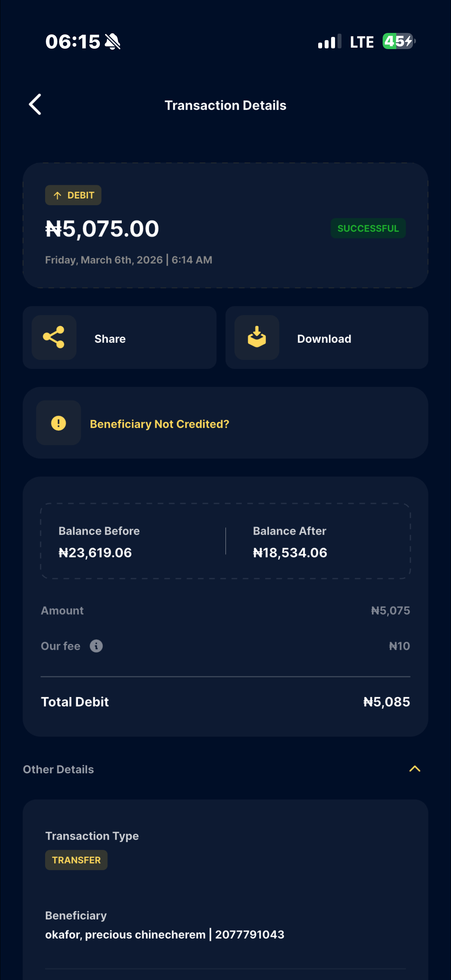
Task: Collapse the Other Details chevron
Action: point(414,769)
